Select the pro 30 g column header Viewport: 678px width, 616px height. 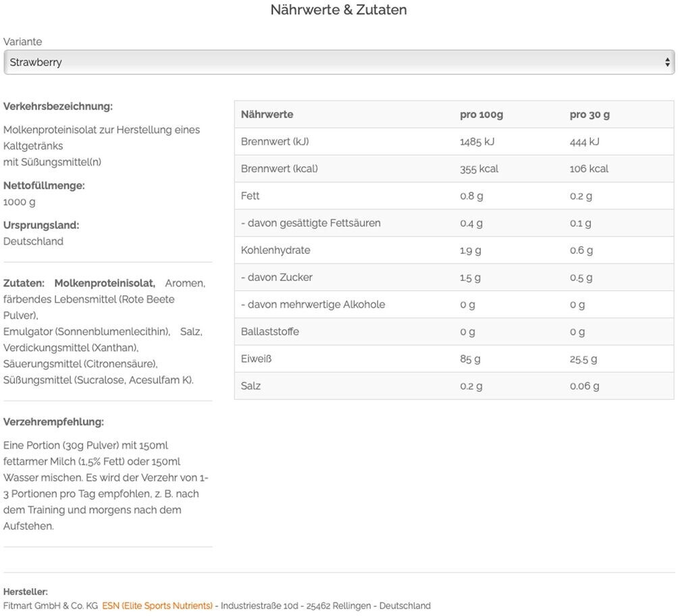pyautogui.click(x=590, y=115)
